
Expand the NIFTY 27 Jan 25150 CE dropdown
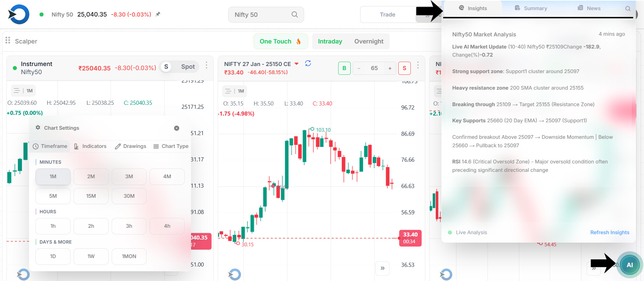(x=297, y=64)
